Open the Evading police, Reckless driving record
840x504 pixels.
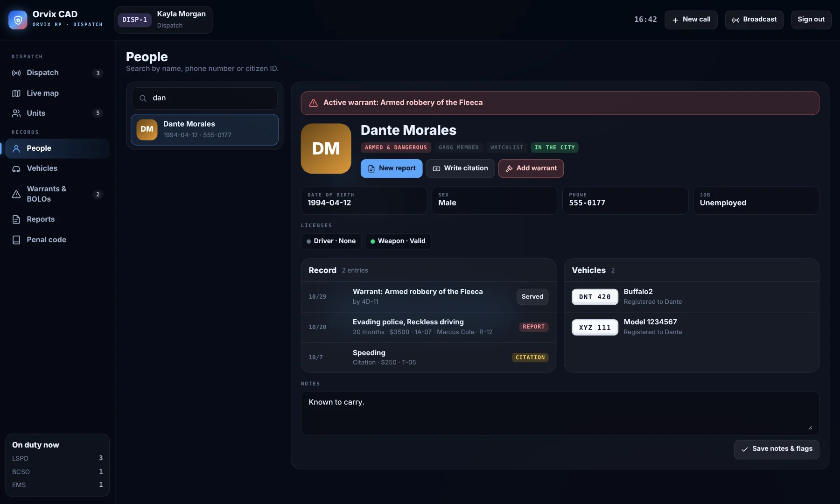[428, 327]
